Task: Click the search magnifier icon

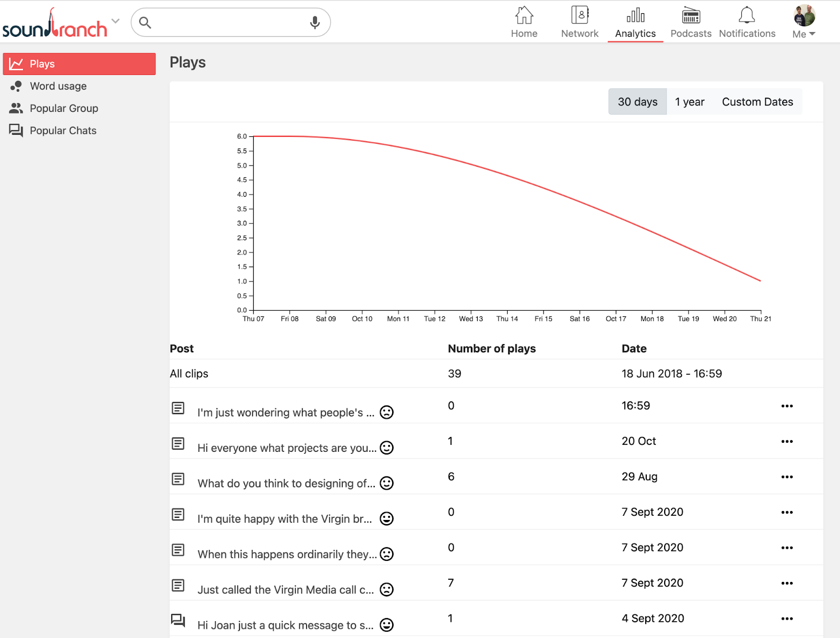Action: [x=145, y=23]
